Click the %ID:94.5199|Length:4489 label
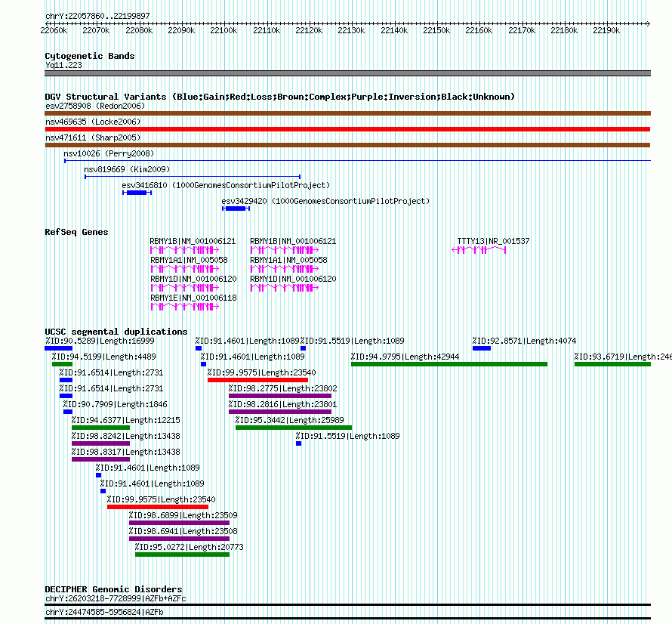 (103, 357)
